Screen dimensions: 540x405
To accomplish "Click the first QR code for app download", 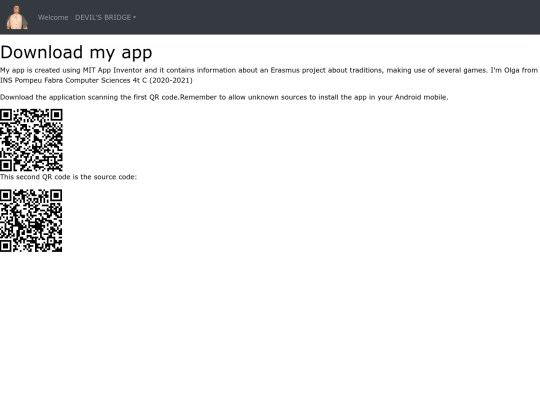I will coord(31,140).
